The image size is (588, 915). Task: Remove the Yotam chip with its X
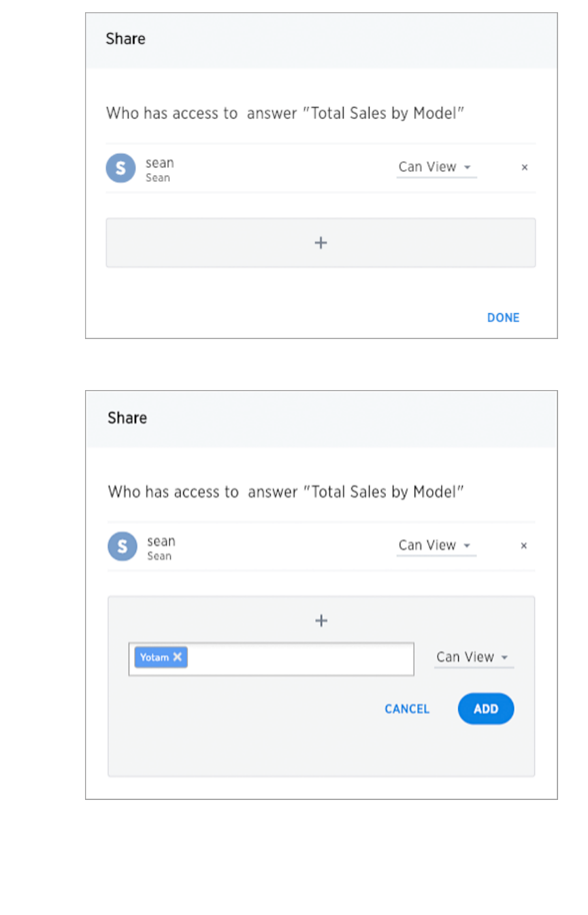pos(178,657)
